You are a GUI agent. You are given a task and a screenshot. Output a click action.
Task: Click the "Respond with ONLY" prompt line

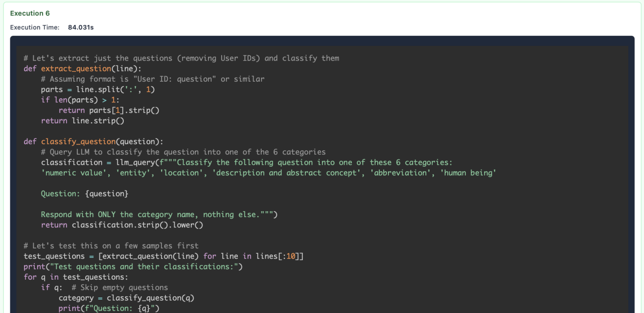coord(159,214)
